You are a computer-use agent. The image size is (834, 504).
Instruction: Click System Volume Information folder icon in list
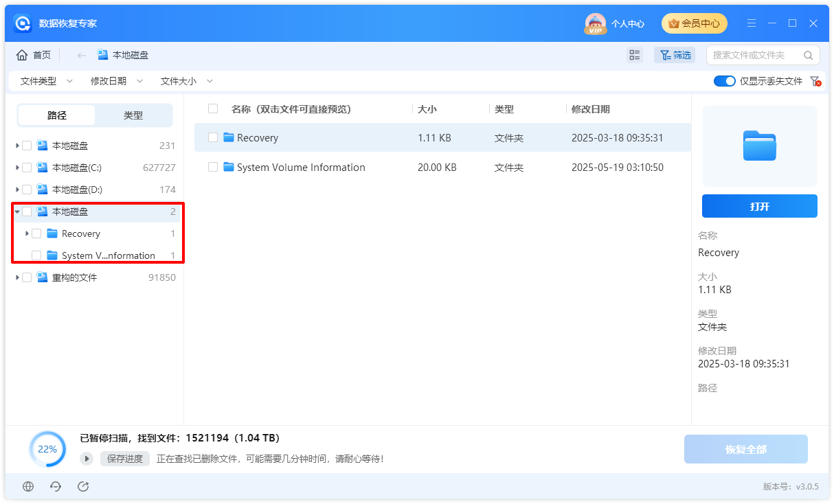(229, 167)
